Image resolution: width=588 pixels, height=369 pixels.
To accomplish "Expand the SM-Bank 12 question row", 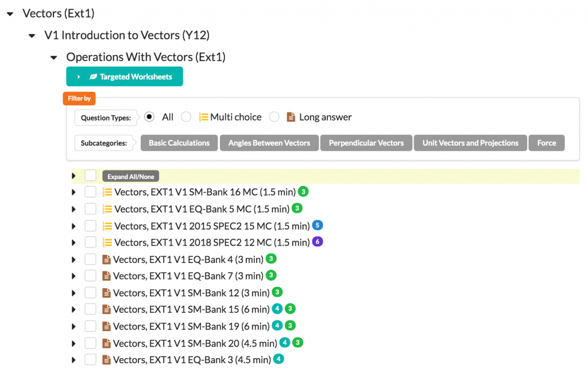I will (x=73, y=293).
